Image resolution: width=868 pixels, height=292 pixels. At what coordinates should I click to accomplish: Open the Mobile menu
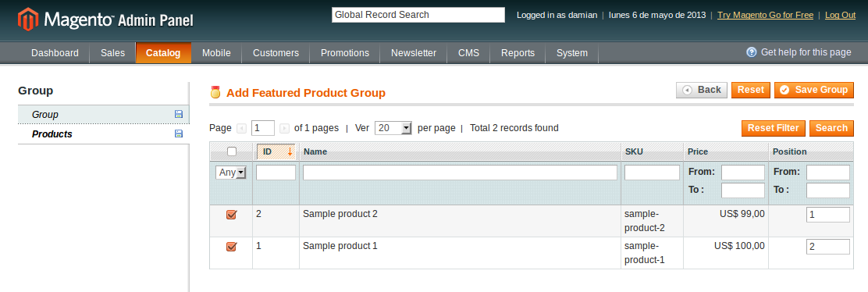tap(216, 53)
